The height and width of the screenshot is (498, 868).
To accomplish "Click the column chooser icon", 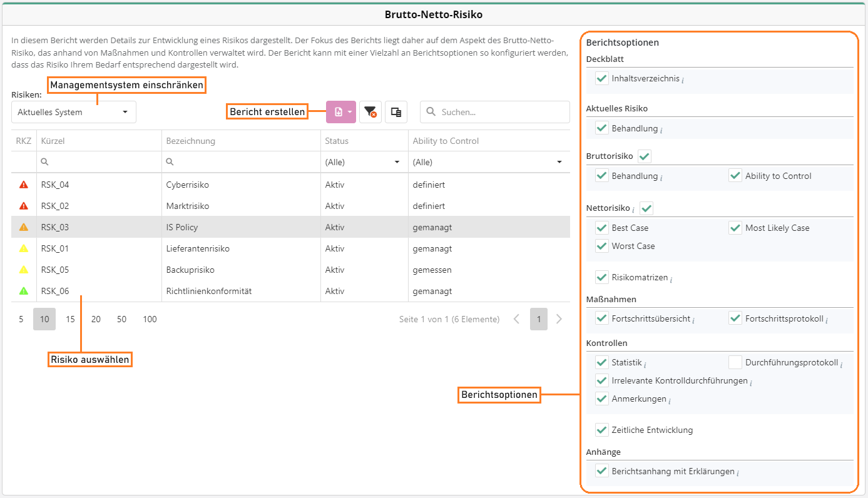I will tap(396, 112).
